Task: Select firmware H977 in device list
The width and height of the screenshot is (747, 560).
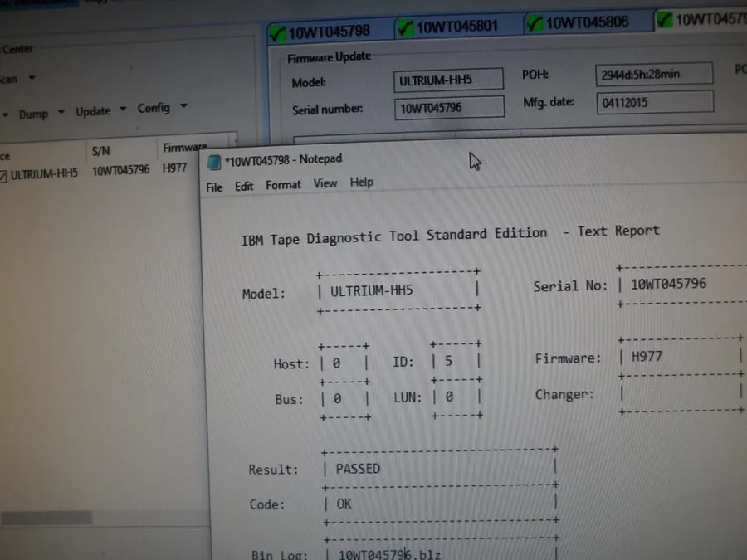Action: point(174,168)
